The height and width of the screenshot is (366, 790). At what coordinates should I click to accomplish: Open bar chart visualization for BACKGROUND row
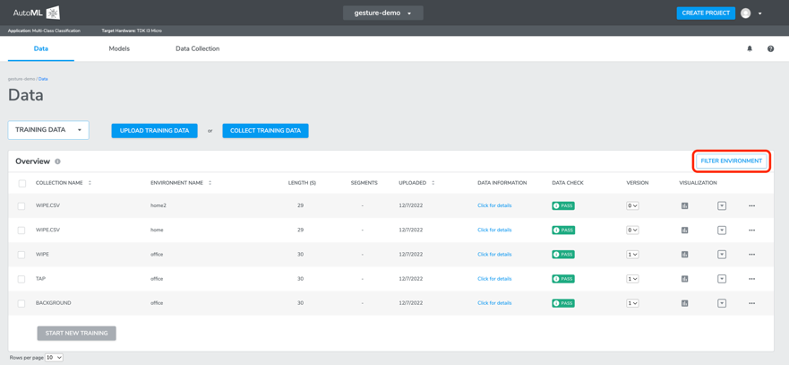click(x=685, y=303)
